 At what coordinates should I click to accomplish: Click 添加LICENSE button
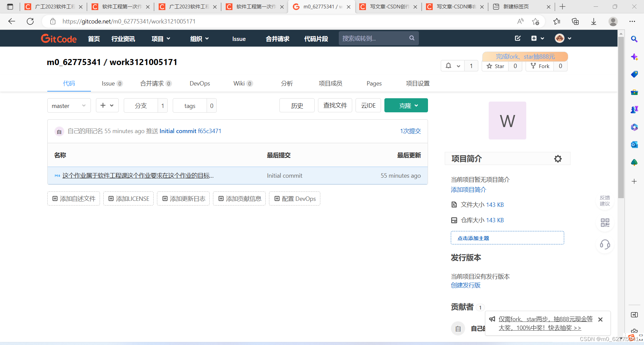point(128,198)
